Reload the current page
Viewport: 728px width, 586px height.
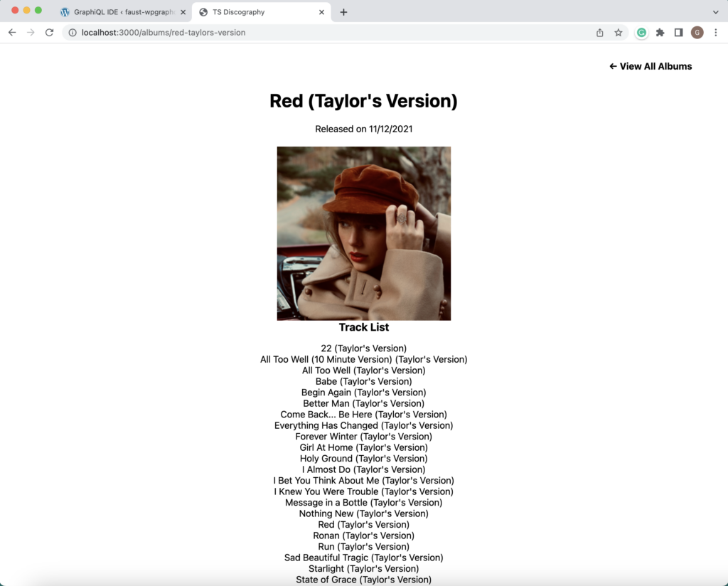[x=49, y=33]
